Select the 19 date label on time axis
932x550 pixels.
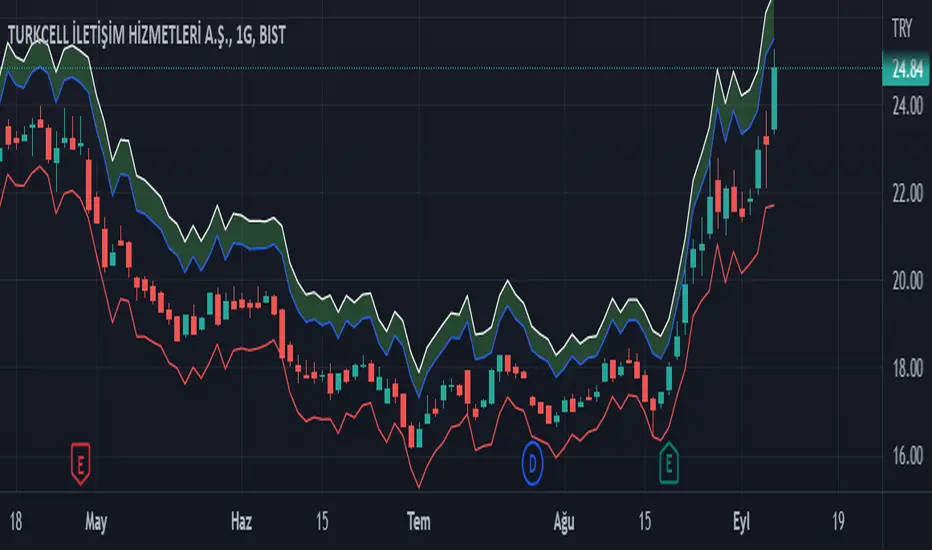tap(838, 521)
